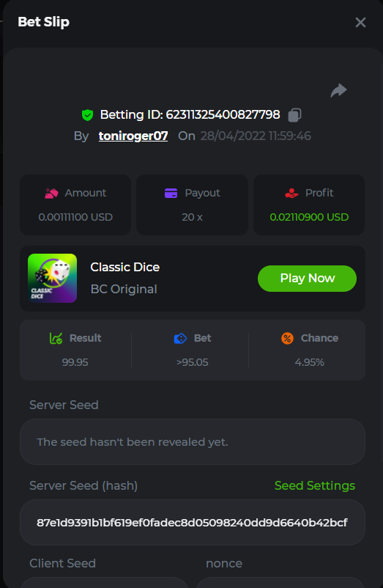Click the blue Bet tag icon
The height and width of the screenshot is (588, 383).
click(180, 338)
